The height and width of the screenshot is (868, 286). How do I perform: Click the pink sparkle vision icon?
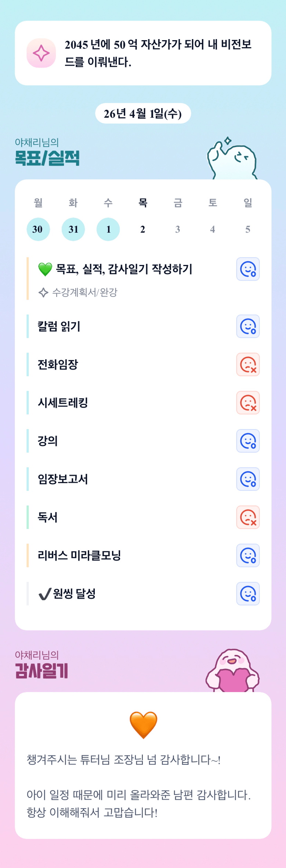[x=41, y=53]
